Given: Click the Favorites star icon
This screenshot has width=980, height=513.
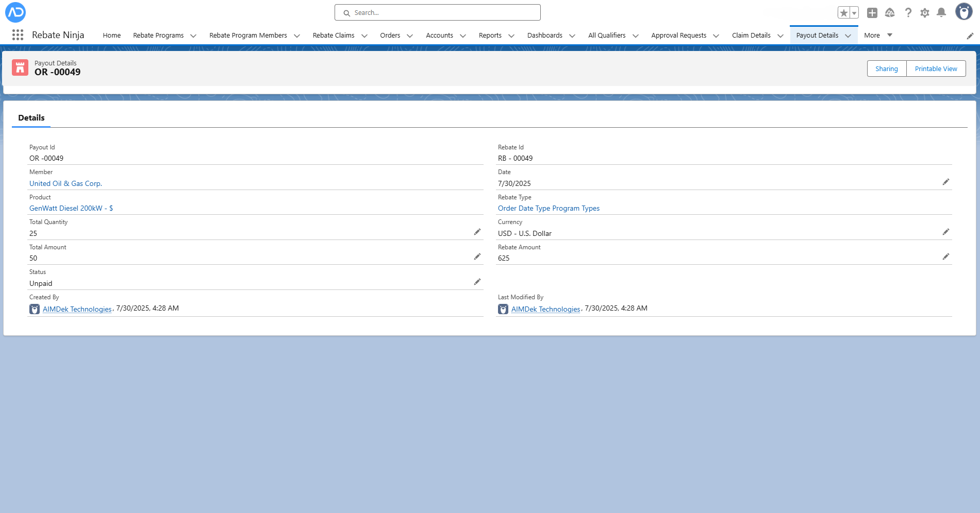Looking at the screenshot, I should (843, 13).
